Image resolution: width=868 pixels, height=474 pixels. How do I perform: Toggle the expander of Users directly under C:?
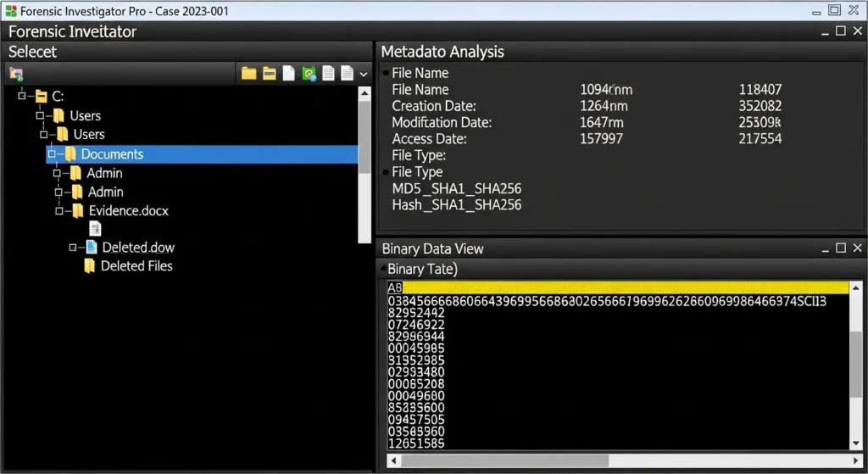(x=40, y=115)
